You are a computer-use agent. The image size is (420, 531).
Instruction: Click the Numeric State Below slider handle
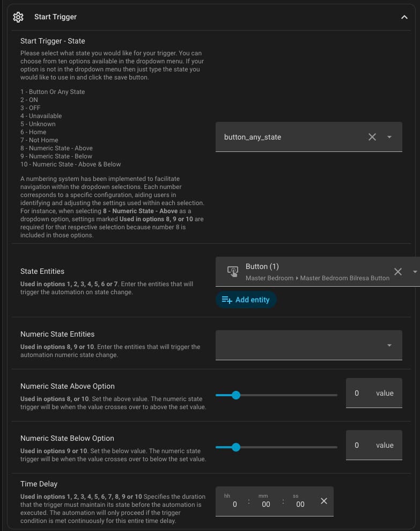point(236,447)
